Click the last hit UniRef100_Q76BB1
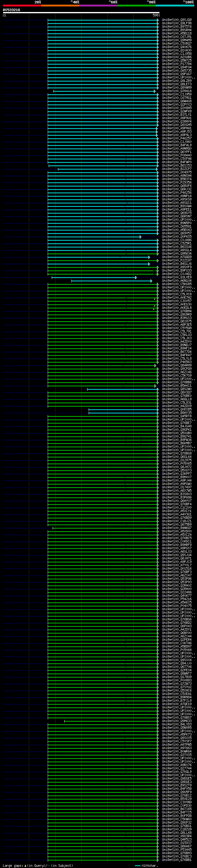 coord(177,860)
